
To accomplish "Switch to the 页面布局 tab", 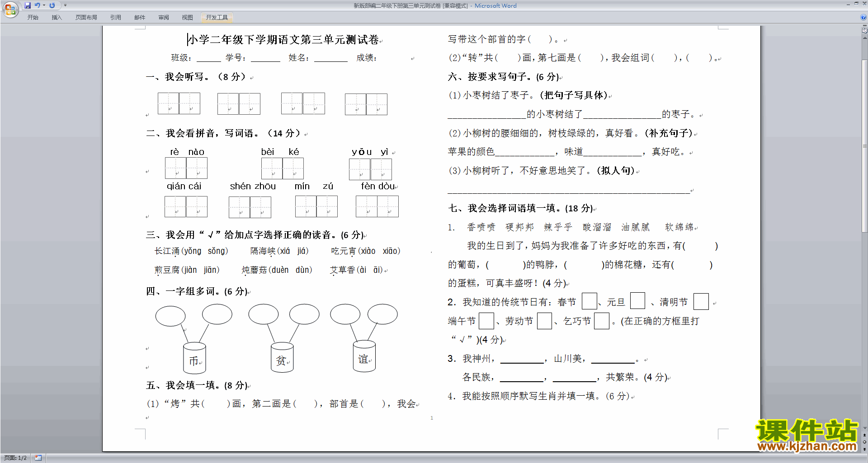I will 86,18.
